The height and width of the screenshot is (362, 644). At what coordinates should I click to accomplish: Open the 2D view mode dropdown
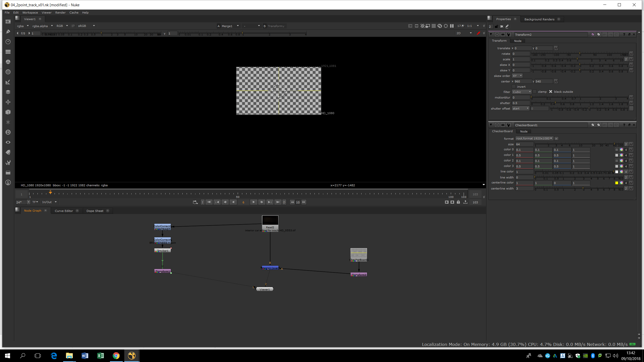tap(464, 33)
